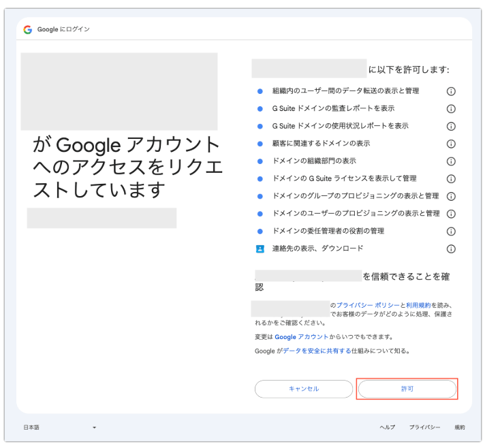
Task: Click the info icon beside 組織内のユーザー間のデータ転送の表示と管理
Action: click(x=451, y=91)
